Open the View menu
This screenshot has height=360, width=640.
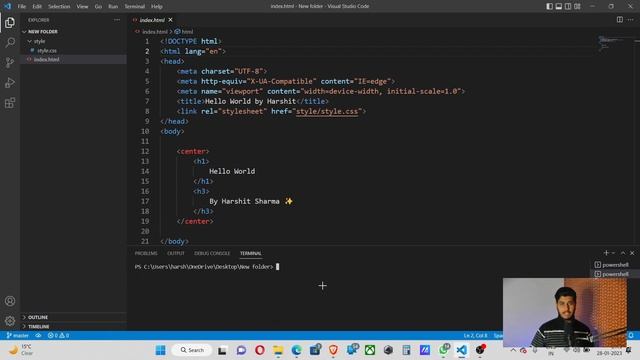coord(82,6)
